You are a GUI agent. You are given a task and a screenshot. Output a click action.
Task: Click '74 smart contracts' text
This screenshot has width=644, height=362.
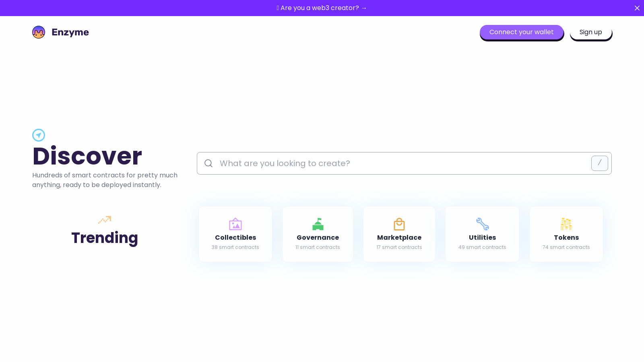566,247
